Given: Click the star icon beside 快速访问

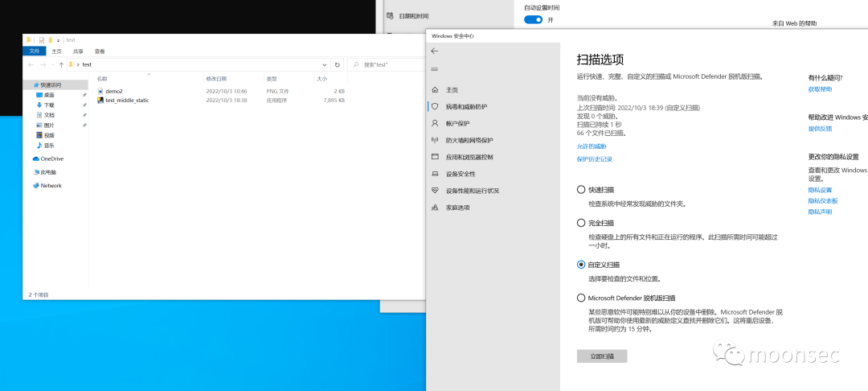Looking at the screenshot, I should pyautogui.click(x=36, y=85).
